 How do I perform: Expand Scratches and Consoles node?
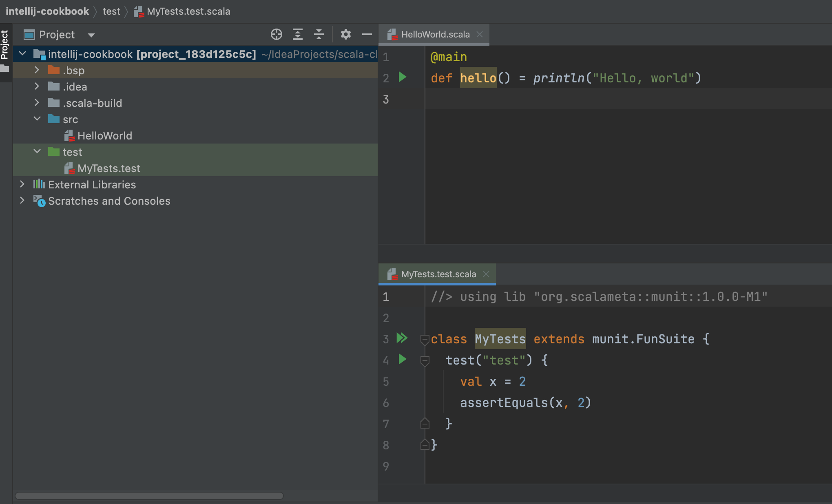coord(22,201)
